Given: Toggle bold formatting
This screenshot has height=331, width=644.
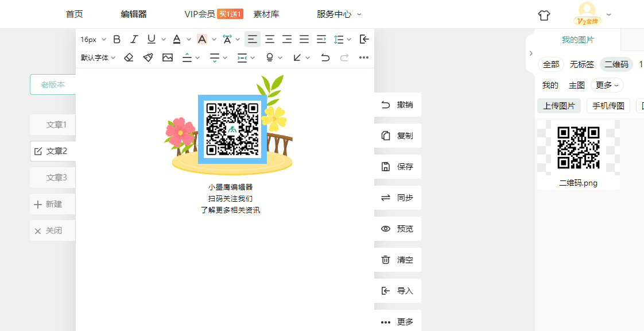Looking at the screenshot, I should (x=117, y=40).
